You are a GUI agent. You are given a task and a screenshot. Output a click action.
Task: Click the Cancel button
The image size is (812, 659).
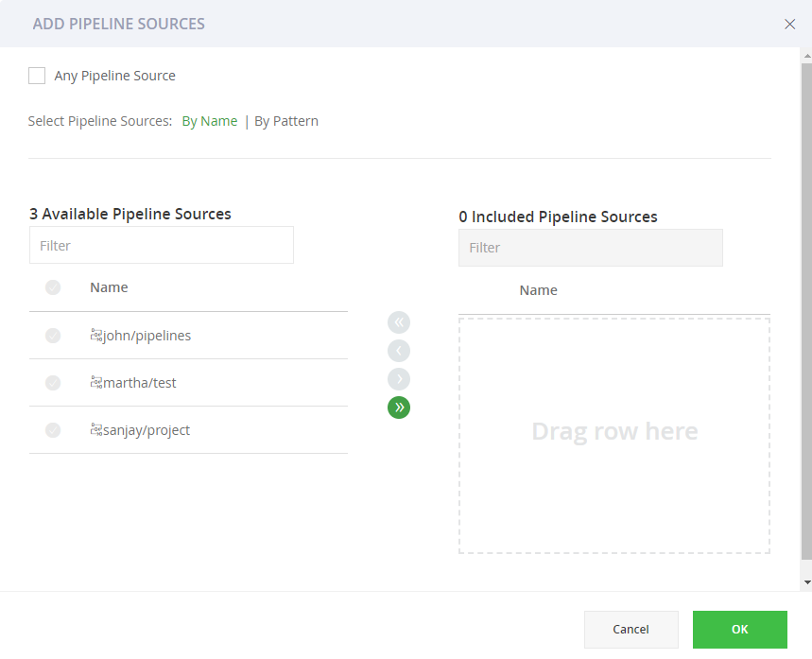[631, 629]
